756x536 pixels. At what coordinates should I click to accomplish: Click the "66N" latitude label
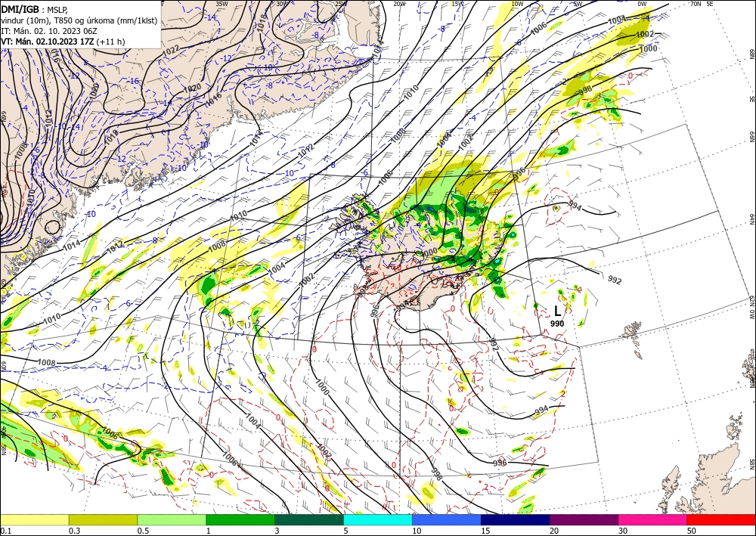click(x=751, y=136)
